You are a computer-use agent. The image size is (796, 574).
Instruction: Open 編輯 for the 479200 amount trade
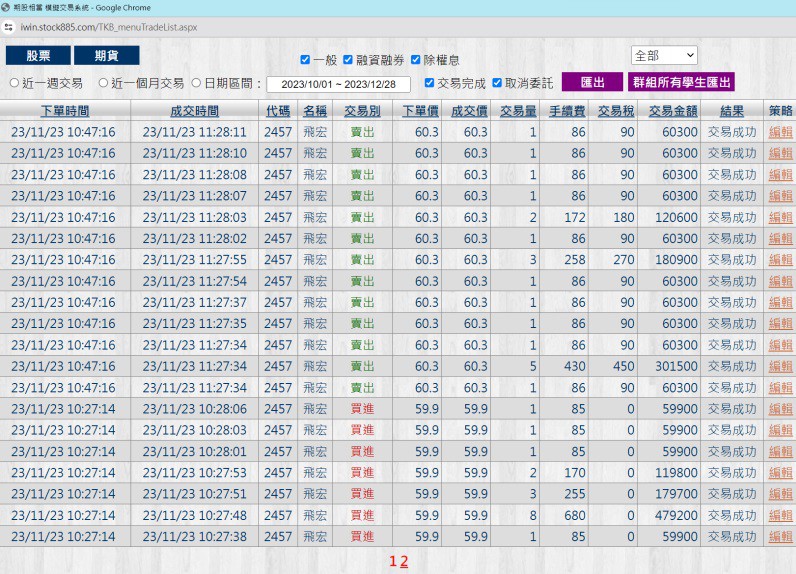[780, 515]
